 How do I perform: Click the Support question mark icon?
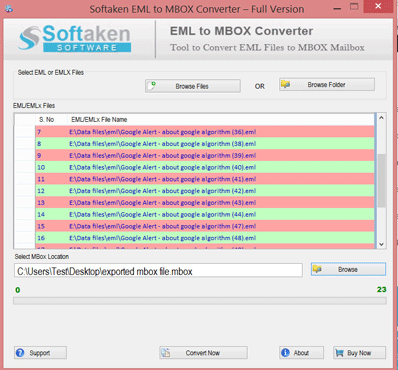pyautogui.click(x=20, y=352)
